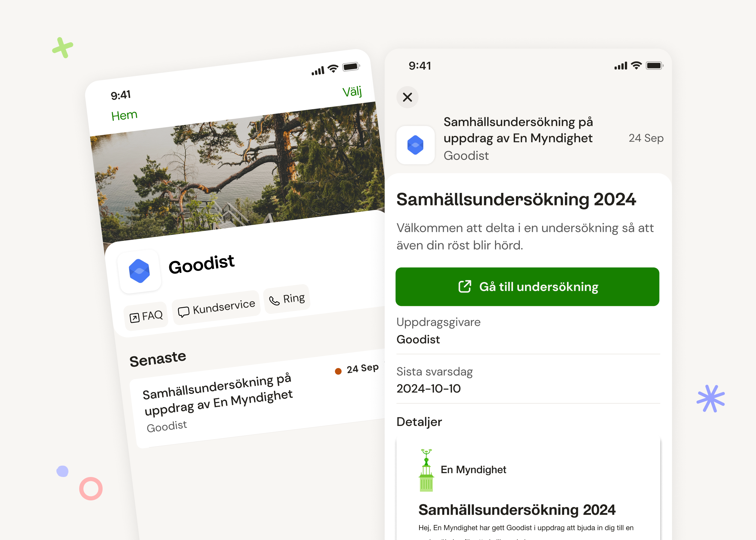Tap the Ring phone chip
756x540 pixels.
287,299
